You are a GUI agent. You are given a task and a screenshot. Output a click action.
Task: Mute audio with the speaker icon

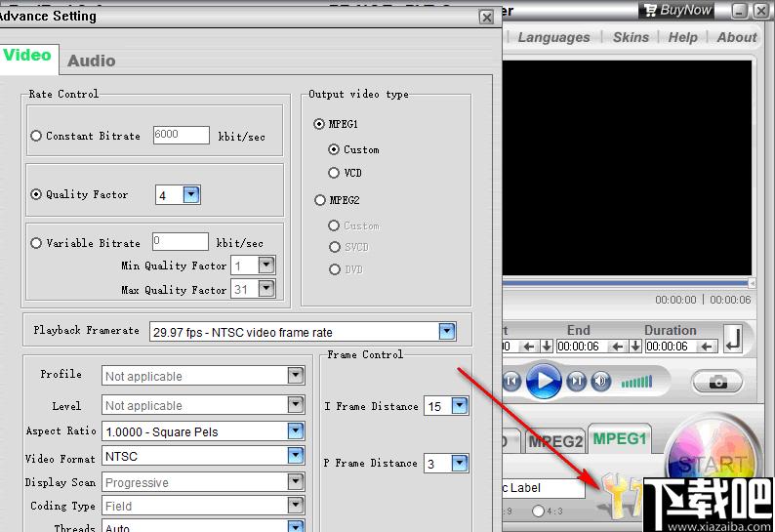pos(601,381)
